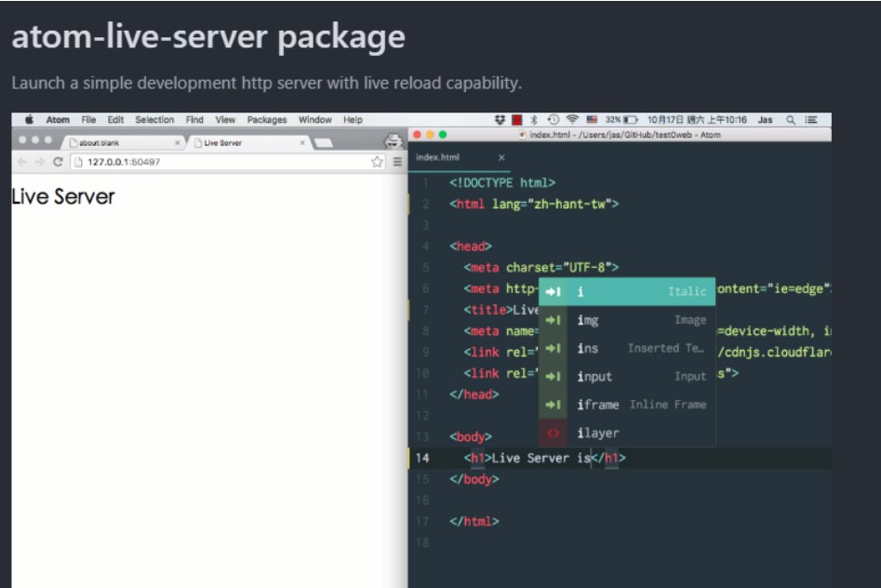Open Notification Center list icon
This screenshot has width=881, height=588.
pyautogui.click(x=811, y=120)
